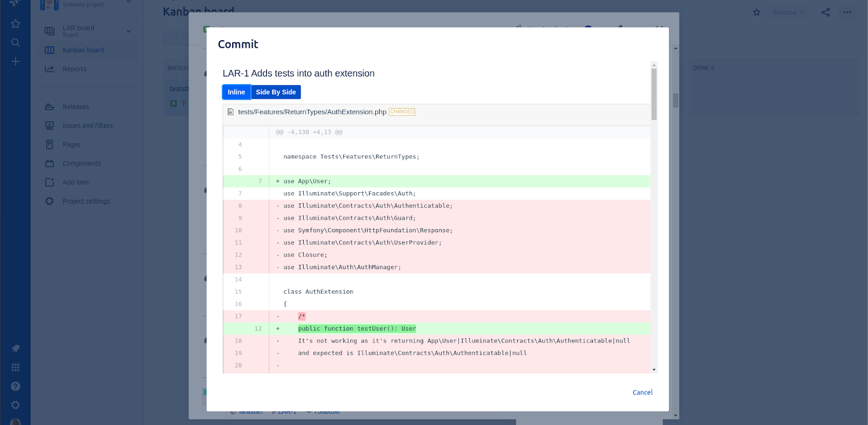Image resolution: width=868 pixels, height=425 pixels.
Task: Open the Release dropdown button
Action: [788, 12]
